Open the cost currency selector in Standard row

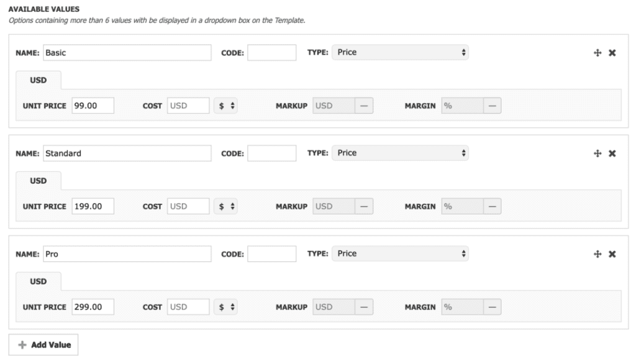click(x=225, y=207)
